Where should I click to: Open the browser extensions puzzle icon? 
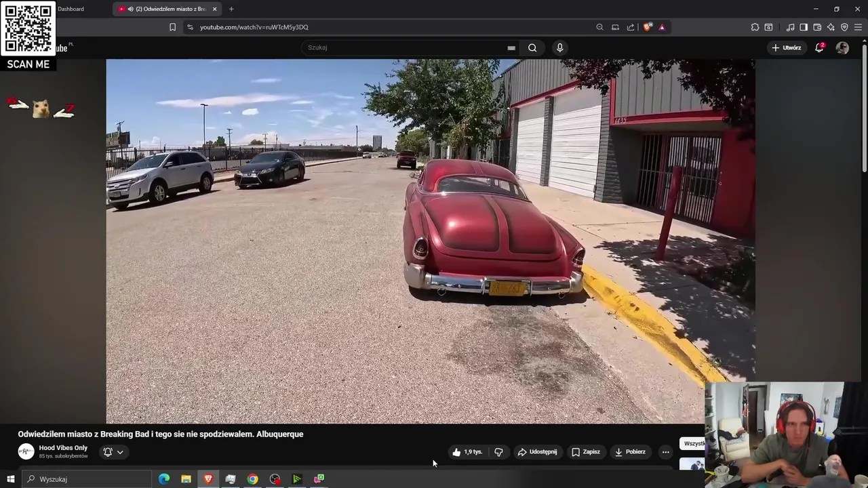(755, 27)
